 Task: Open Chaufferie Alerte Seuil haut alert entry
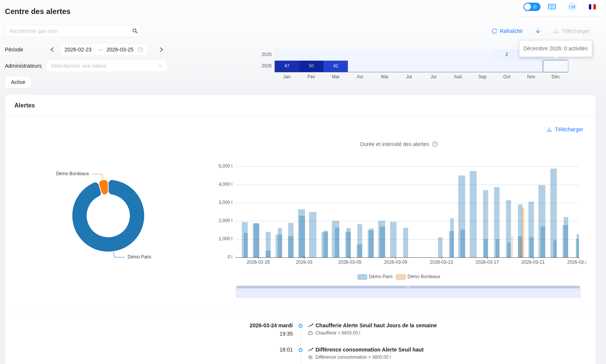pos(376,325)
